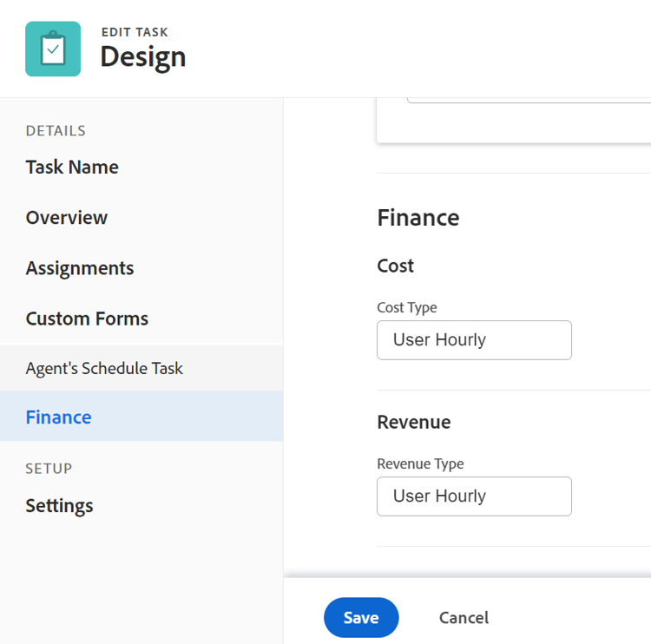Image resolution: width=651 pixels, height=644 pixels.
Task: Open Settings under Setup
Action: [59, 506]
